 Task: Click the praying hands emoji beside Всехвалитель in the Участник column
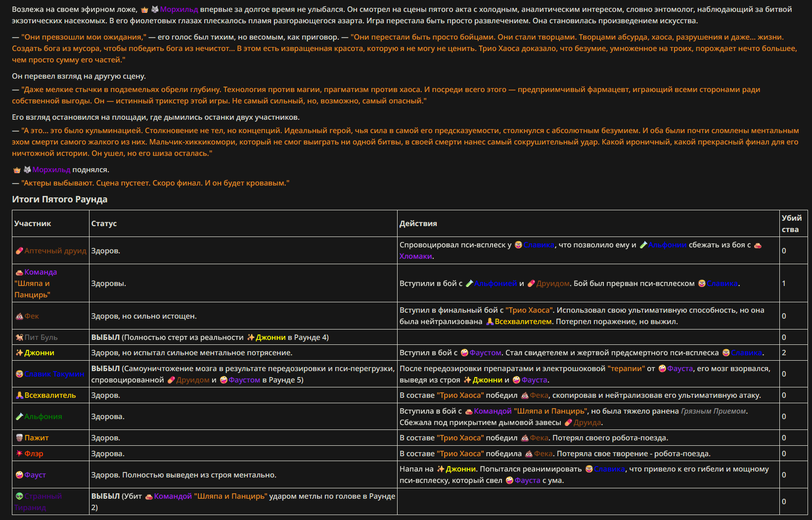[x=19, y=395]
